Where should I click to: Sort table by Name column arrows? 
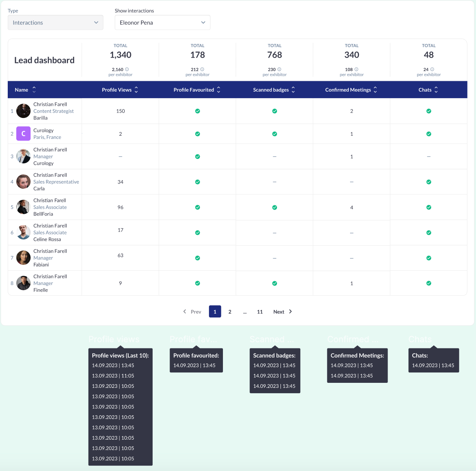pyautogui.click(x=34, y=90)
